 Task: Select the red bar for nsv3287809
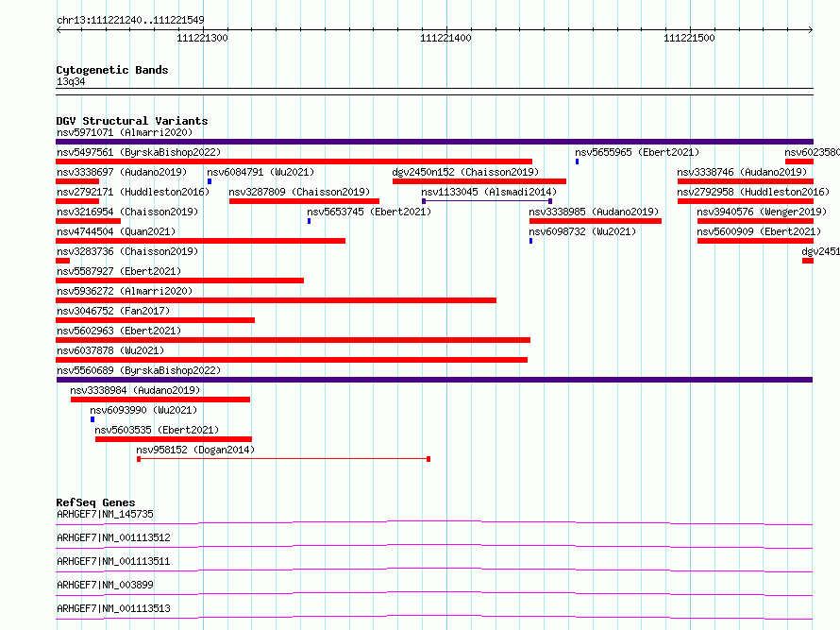tap(304, 201)
